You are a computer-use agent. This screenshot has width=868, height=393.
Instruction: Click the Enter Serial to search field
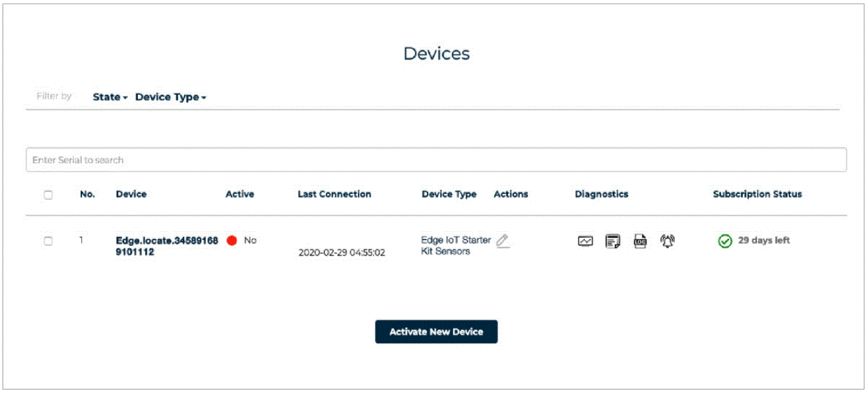coord(436,160)
